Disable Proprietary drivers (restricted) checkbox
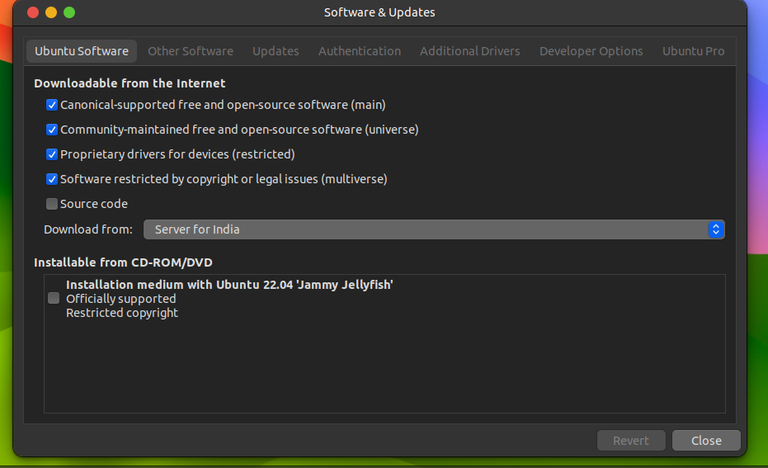 click(52, 155)
